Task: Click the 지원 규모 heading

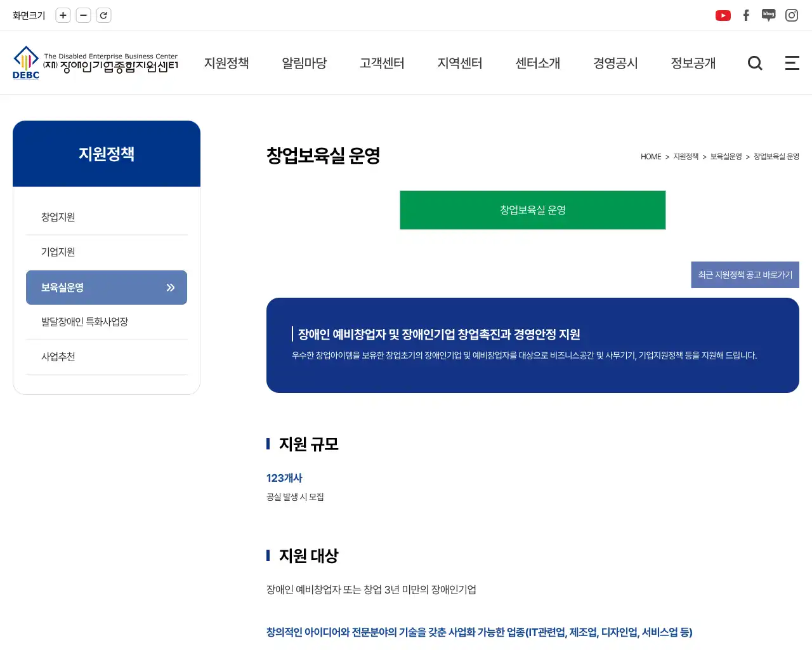Action: coord(309,444)
